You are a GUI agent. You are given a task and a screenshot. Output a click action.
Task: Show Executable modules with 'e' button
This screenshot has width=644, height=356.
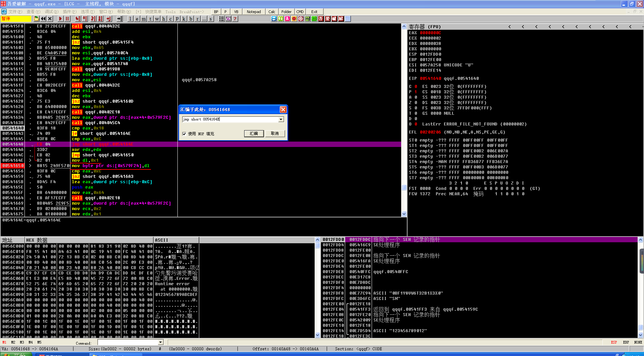point(137,19)
